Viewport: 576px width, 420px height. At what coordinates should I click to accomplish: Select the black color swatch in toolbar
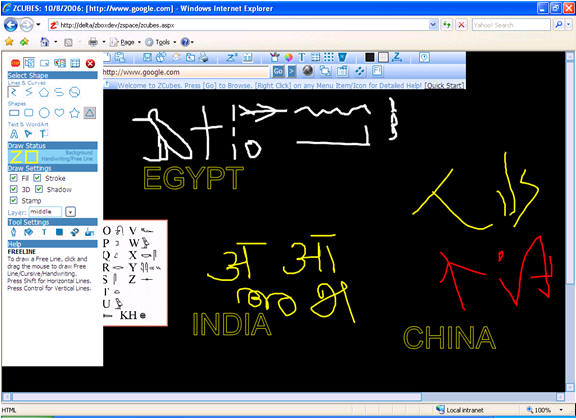click(370, 57)
